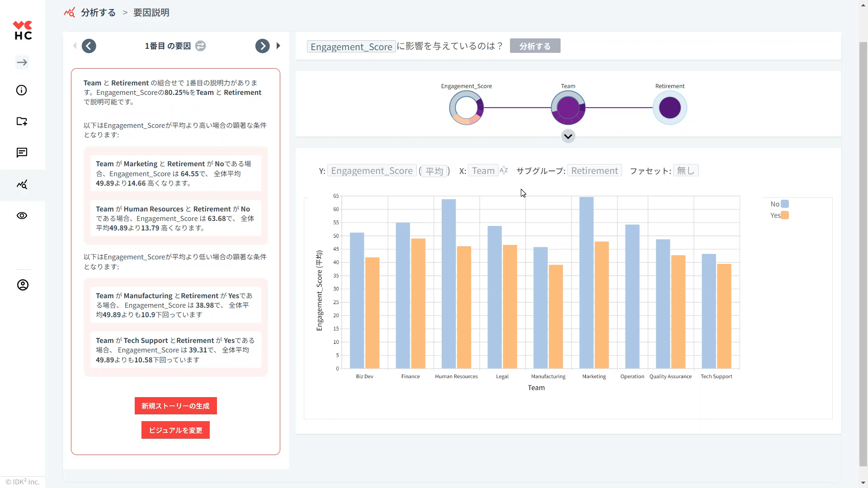The height and width of the screenshot is (488, 868).
Task: Toggle the A-Z sort icon beside Team
Action: click(504, 170)
